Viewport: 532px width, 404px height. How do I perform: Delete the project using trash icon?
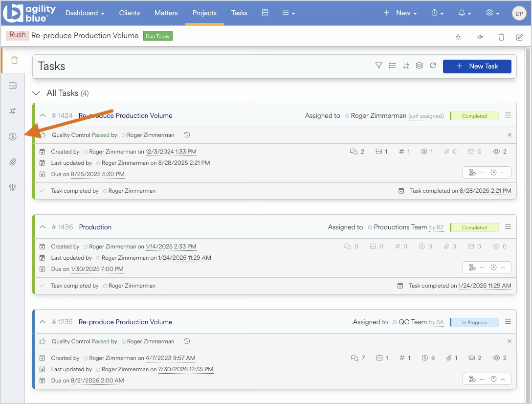pyautogui.click(x=501, y=37)
